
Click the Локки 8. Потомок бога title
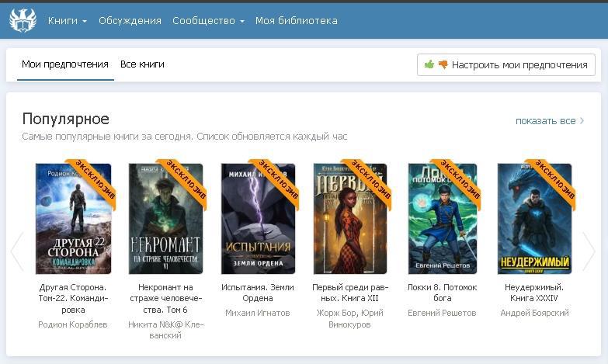tap(442, 293)
